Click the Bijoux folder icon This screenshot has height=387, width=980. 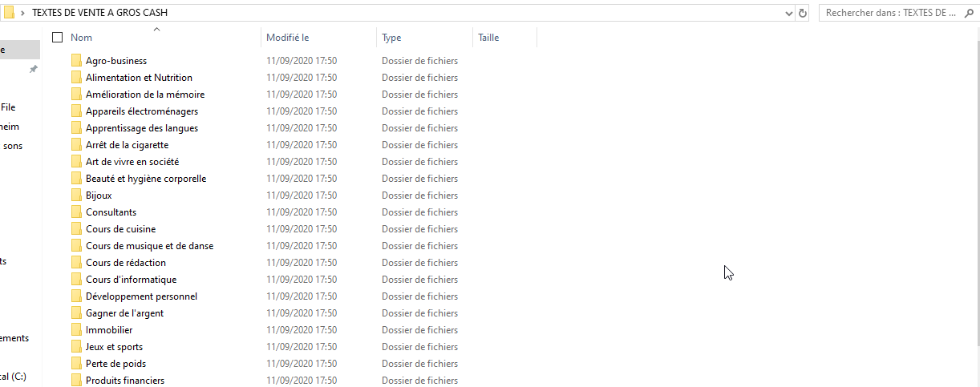coord(76,196)
